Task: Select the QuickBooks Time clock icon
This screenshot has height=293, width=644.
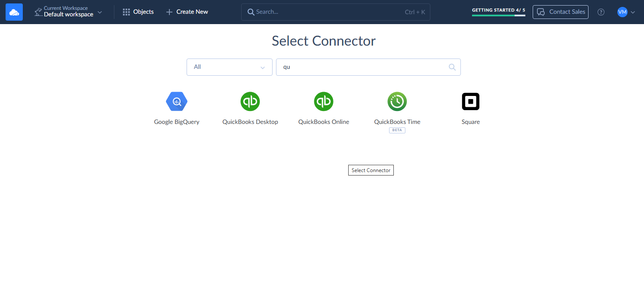Action: [397, 102]
